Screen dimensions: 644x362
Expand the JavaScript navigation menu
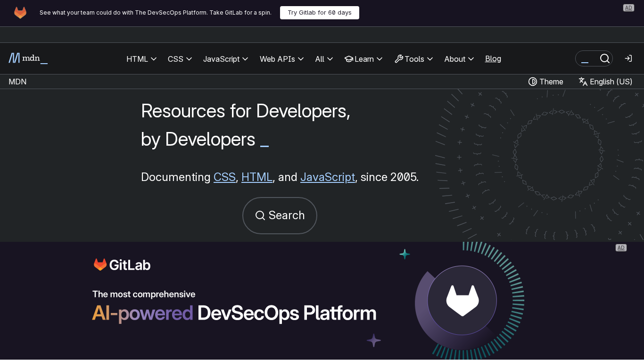(x=225, y=59)
